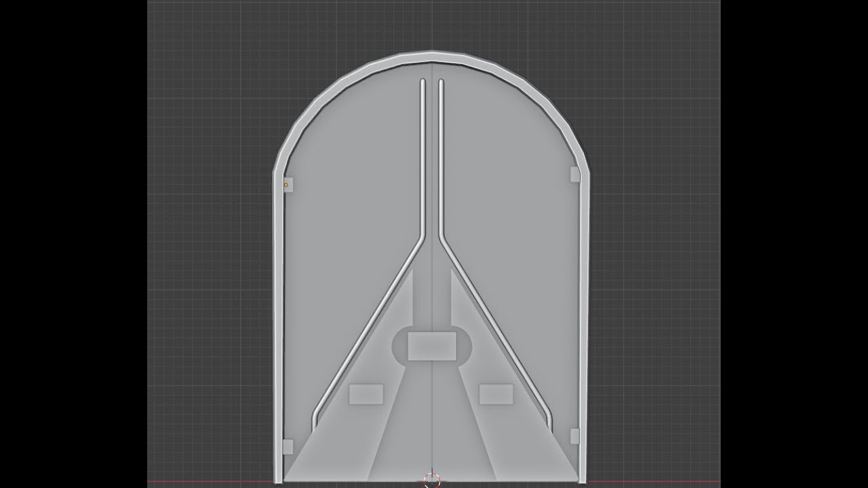
Task: Select the lower right door hinge
Action: [x=575, y=436]
